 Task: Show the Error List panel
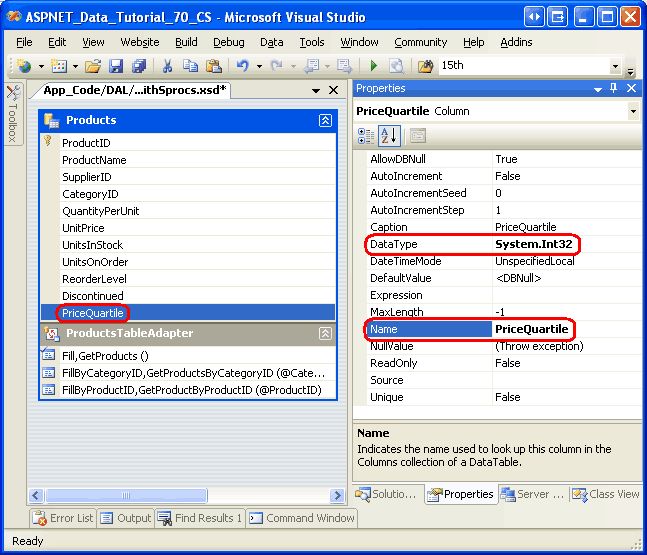click(64, 518)
